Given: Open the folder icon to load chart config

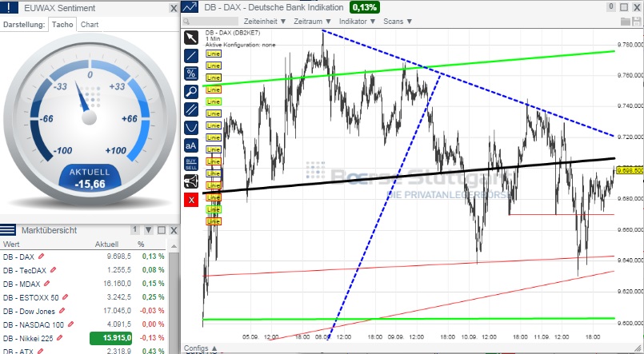Looking at the screenshot, I should tap(625, 22).
